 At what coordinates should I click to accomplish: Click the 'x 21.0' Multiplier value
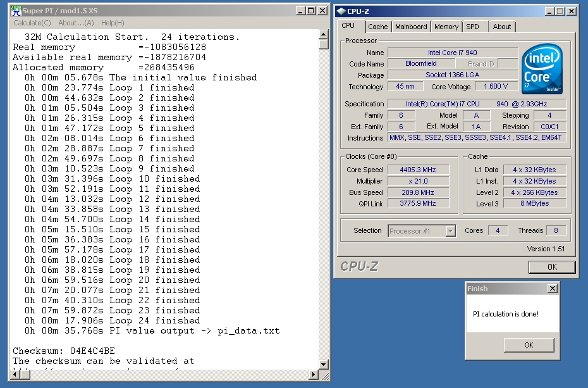pyautogui.click(x=418, y=181)
